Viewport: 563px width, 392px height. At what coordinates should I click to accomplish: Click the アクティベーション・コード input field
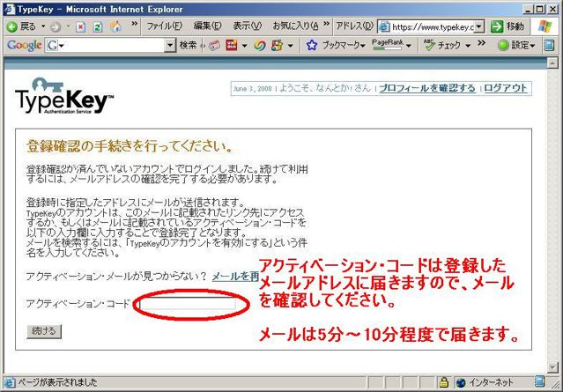coord(188,304)
